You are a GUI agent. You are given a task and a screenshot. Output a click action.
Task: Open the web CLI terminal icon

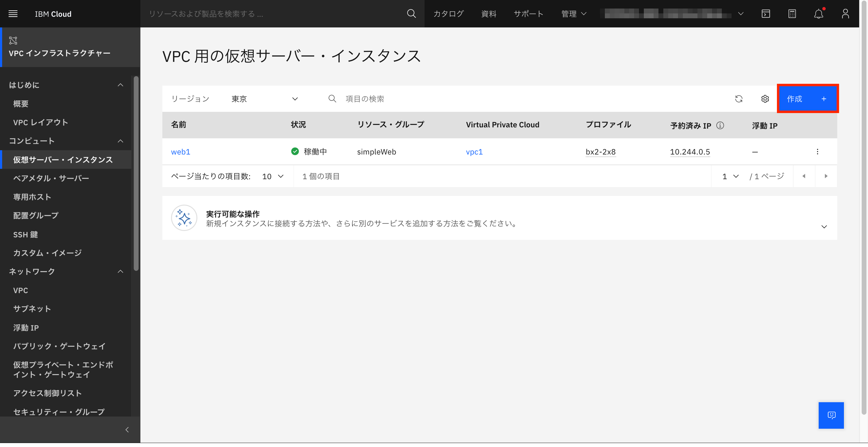pos(766,14)
